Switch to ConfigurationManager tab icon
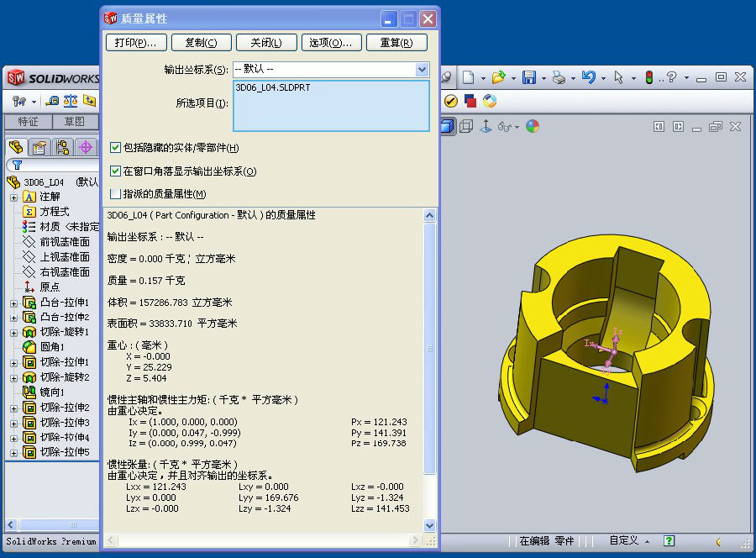Image resolution: width=756 pixels, height=558 pixels. pyautogui.click(x=61, y=148)
